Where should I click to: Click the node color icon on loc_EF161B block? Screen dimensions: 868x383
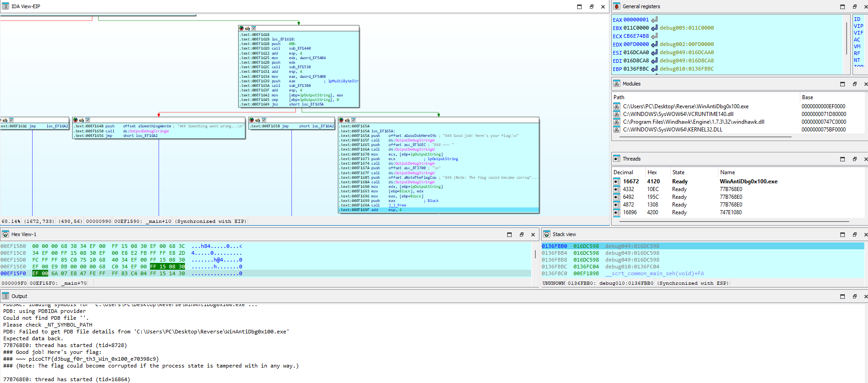[241, 28]
